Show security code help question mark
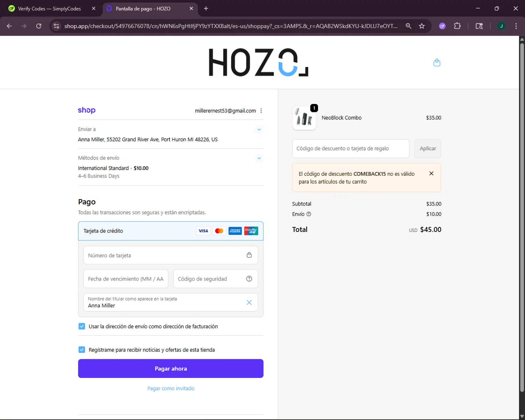The height and width of the screenshot is (420, 525). [x=249, y=279]
